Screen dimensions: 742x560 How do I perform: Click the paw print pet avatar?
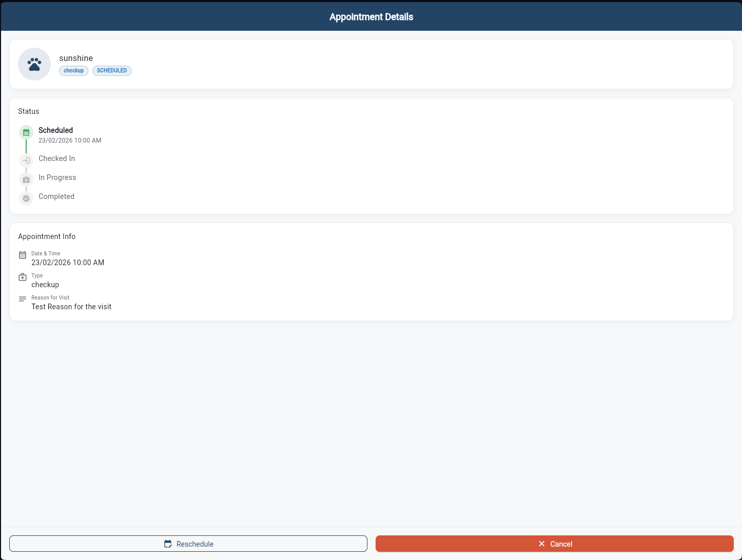tap(34, 64)
